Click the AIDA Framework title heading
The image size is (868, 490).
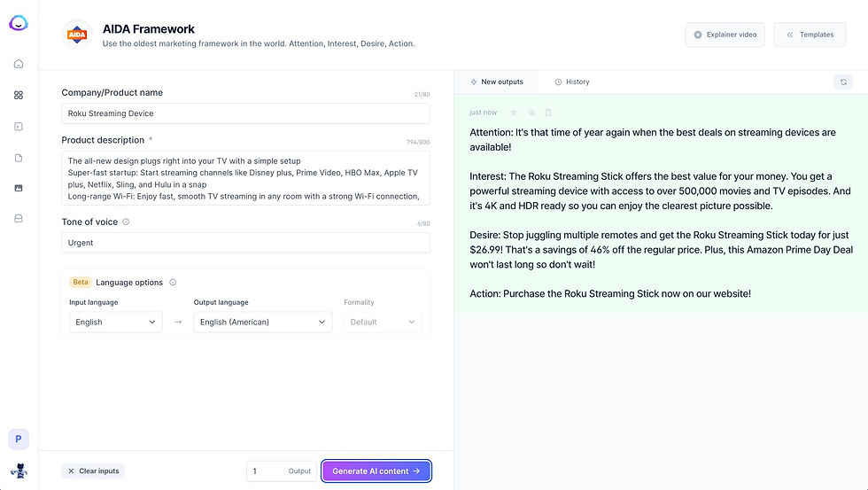[x=149, y=28]
